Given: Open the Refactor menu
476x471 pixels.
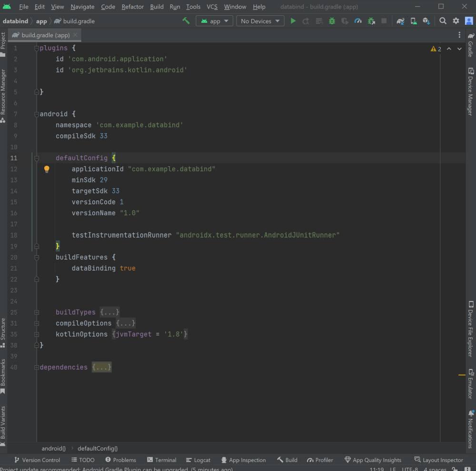Looking at the screenshot, I should (132, 7).
